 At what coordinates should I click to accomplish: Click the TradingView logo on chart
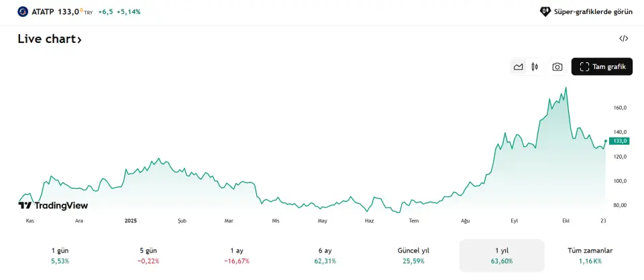tap(53, 206)
